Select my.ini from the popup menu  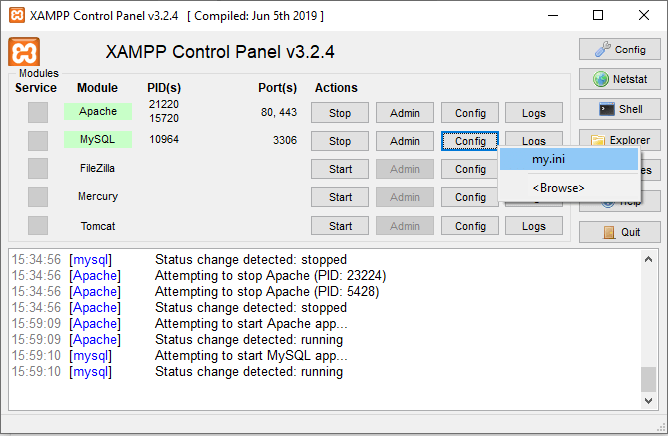(x=567, y=159)
